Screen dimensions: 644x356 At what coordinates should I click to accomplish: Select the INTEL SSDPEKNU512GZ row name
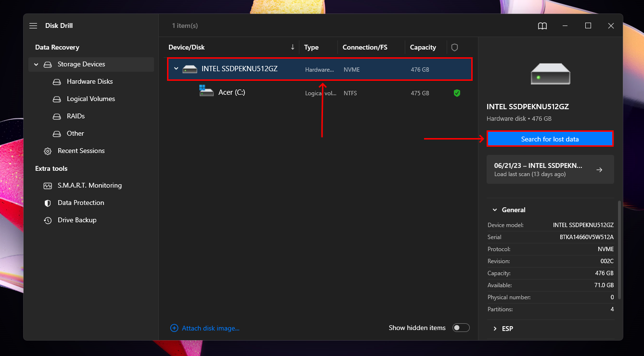tap(239, 69)
